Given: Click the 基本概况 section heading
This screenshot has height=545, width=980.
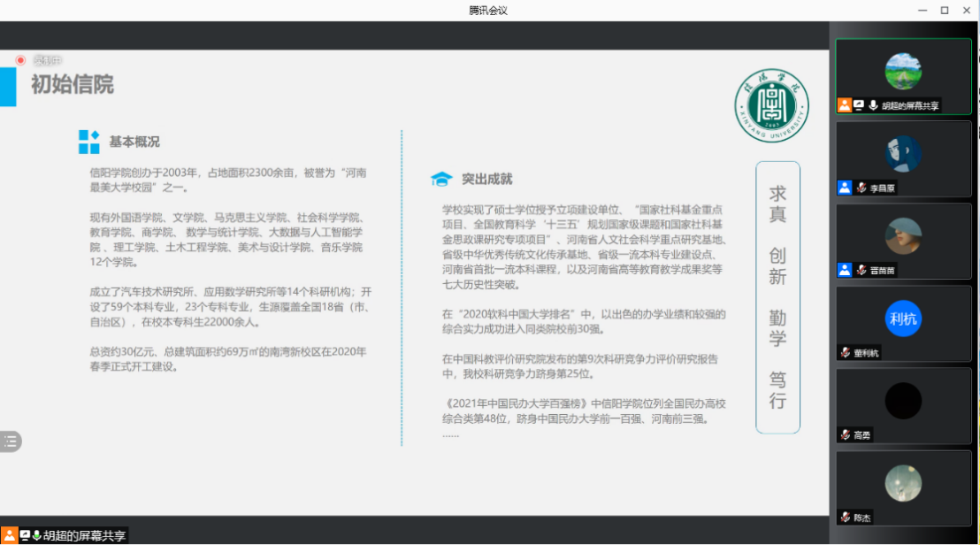Looking at the screenshot, I should pyautogui.click(x=134, y=142).
